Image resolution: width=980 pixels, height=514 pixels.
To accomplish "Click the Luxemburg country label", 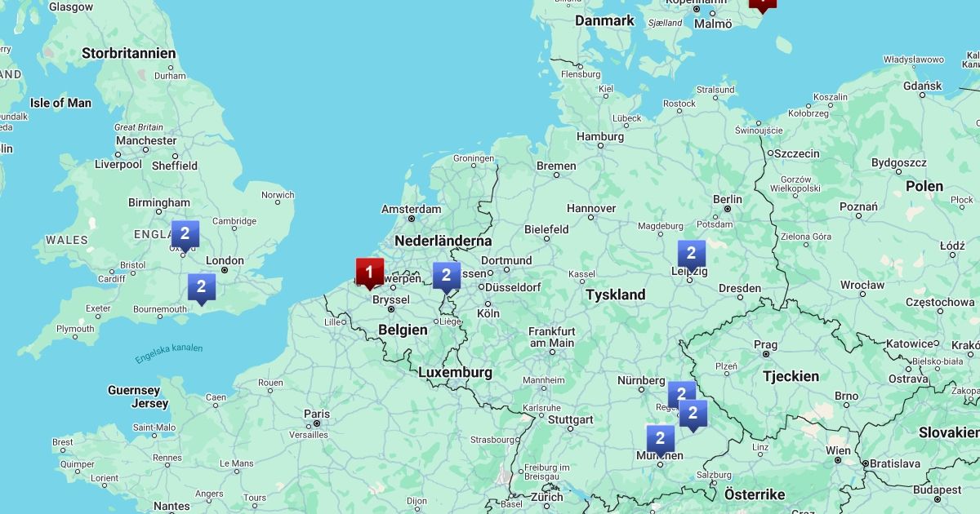I will (455, 372).
